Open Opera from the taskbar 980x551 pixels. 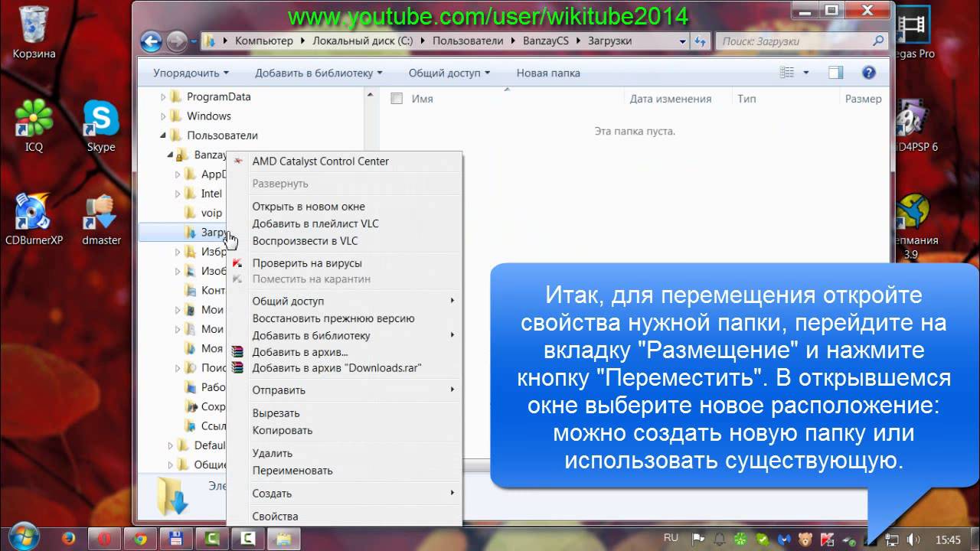pos(104,539)
